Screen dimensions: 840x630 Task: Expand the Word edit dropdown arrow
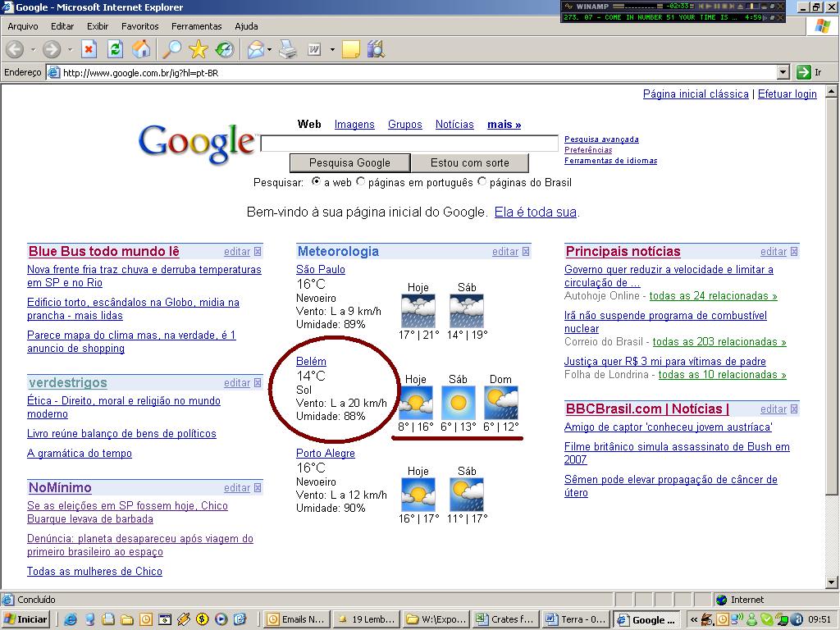pyautogui.click(x=332, y=50)
